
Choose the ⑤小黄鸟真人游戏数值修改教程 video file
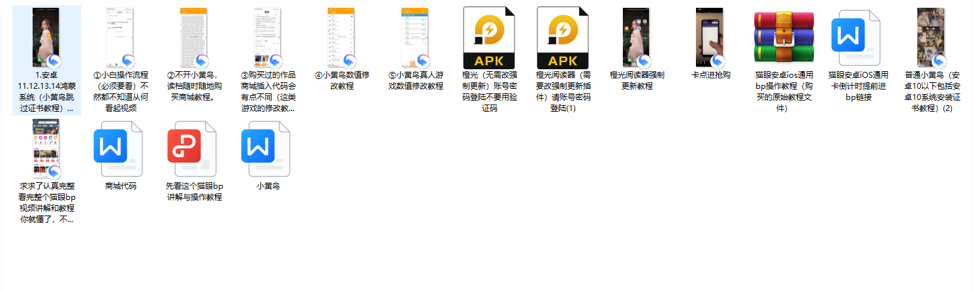(415, 37)
